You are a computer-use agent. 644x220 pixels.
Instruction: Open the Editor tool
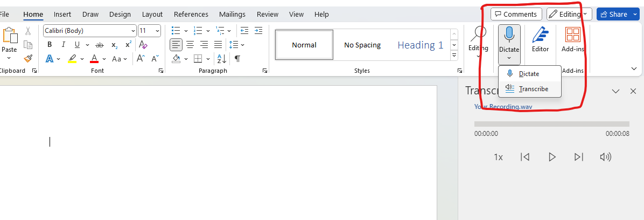click(540, 40)
